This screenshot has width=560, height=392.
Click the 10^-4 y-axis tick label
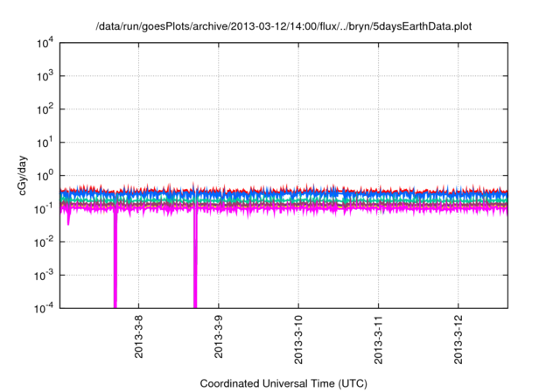pyautogui.click(x=44, y=309)
